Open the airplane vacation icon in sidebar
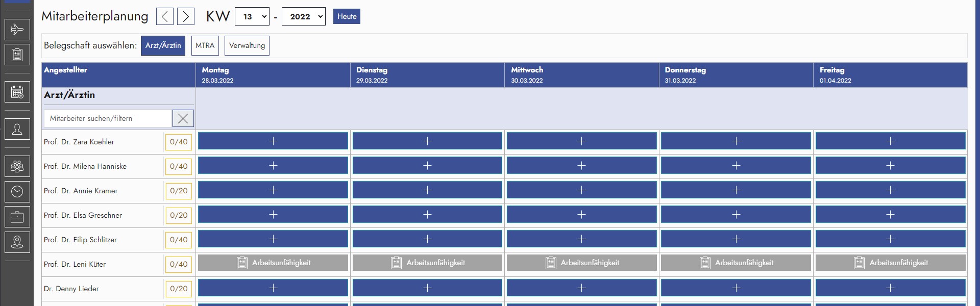The height and width of the screenshot is (306, 980). pyautogui.click(x=17, y=30)
